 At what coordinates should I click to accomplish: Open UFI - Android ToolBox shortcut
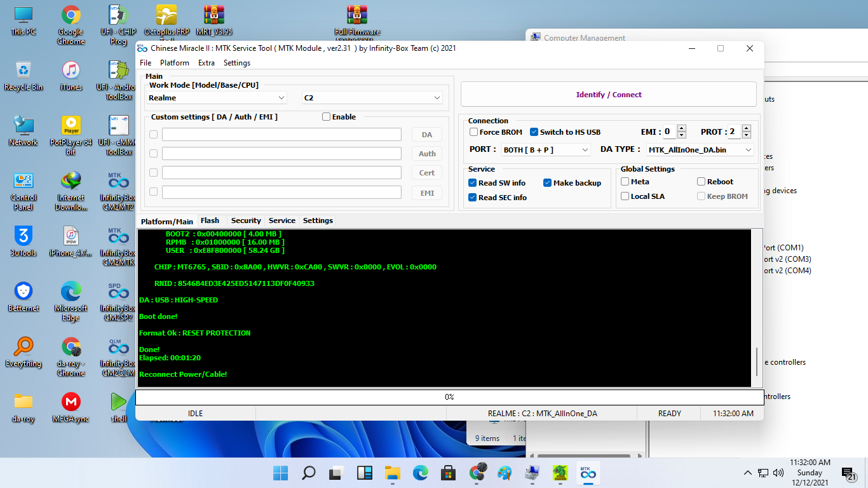click(x=118, y=81)
